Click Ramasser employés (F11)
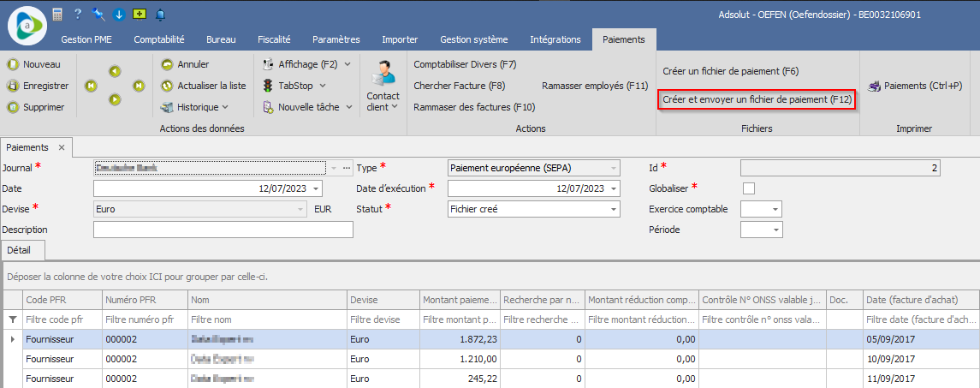The width and height of the screenshot is (980, 388). tap(595, 86)
